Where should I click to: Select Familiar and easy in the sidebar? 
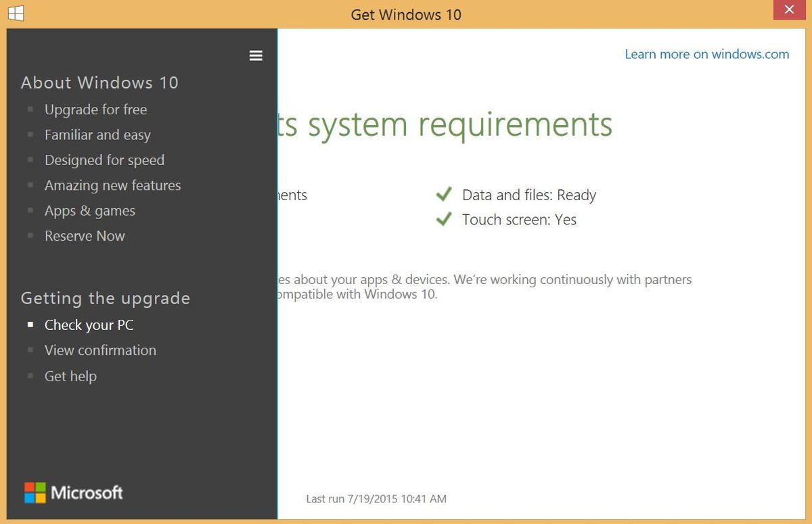tap(97, 135)
